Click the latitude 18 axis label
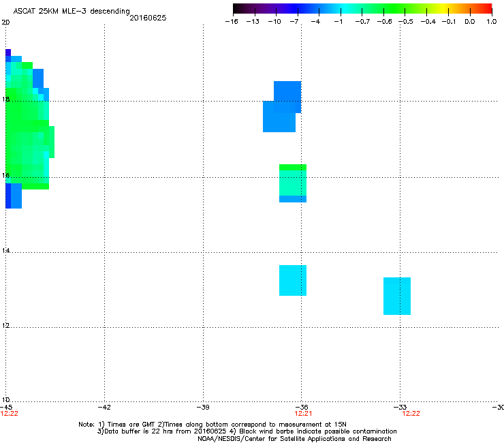 5,99
